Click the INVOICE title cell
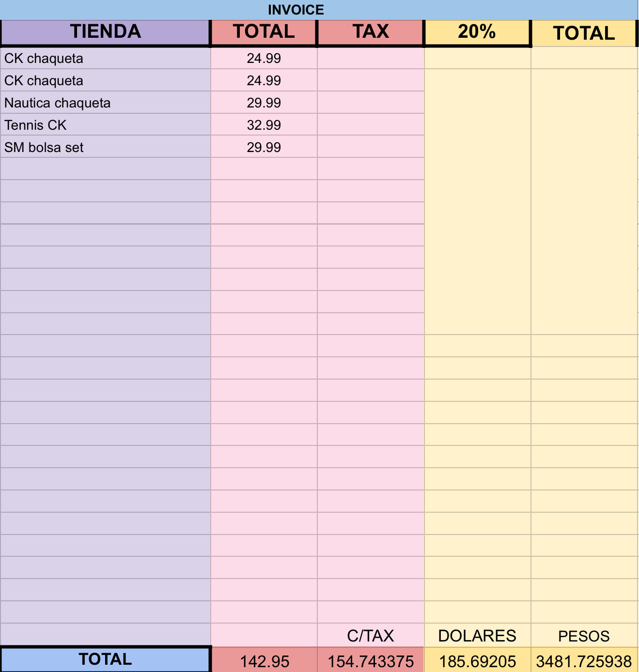This screenshot has width=639, height=672. 296,10
